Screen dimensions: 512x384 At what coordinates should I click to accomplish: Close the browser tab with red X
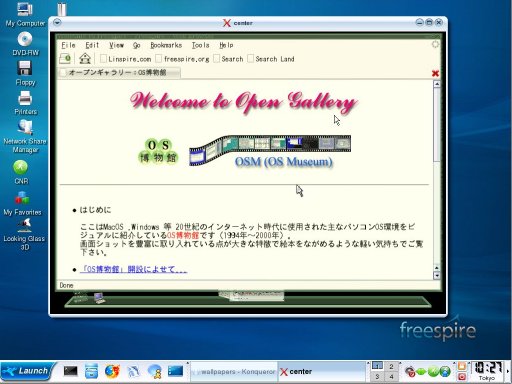point(435,73)
